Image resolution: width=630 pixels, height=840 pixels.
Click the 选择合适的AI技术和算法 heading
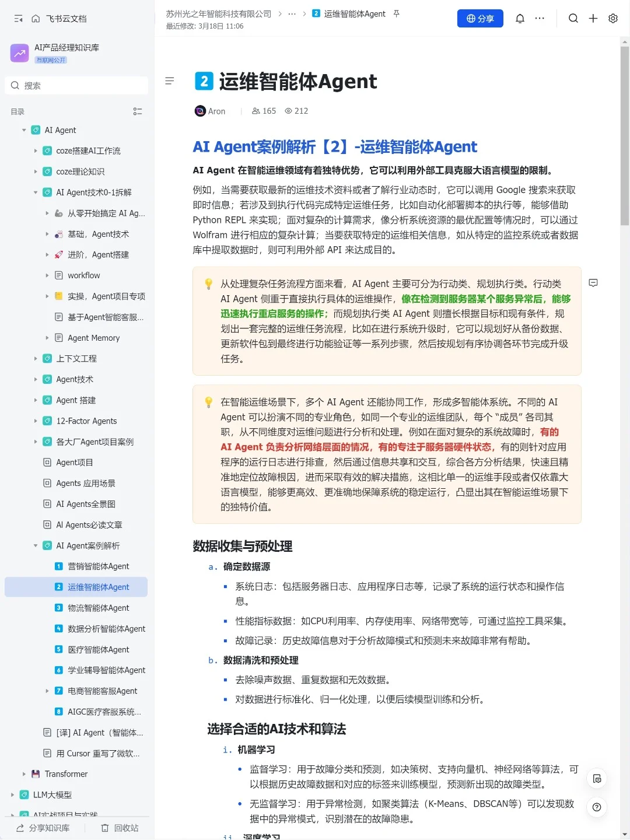click(276, 729)
